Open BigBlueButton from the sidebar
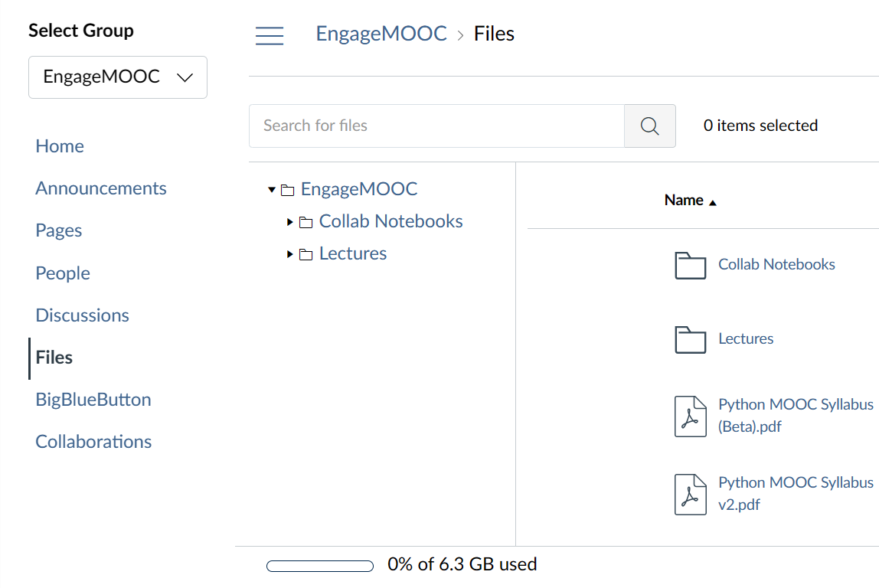This screenshot has height=588, width=879. (x=93, y=400)
